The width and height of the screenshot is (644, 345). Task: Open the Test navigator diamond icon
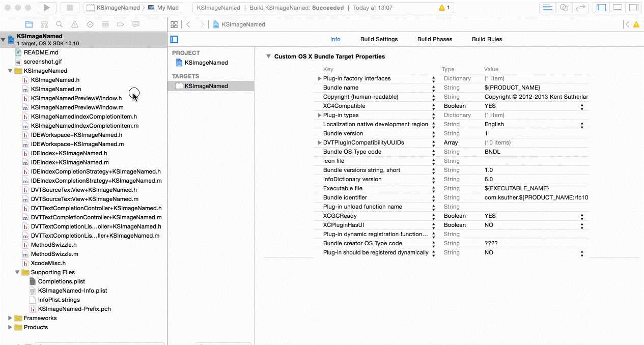point(90,24)
